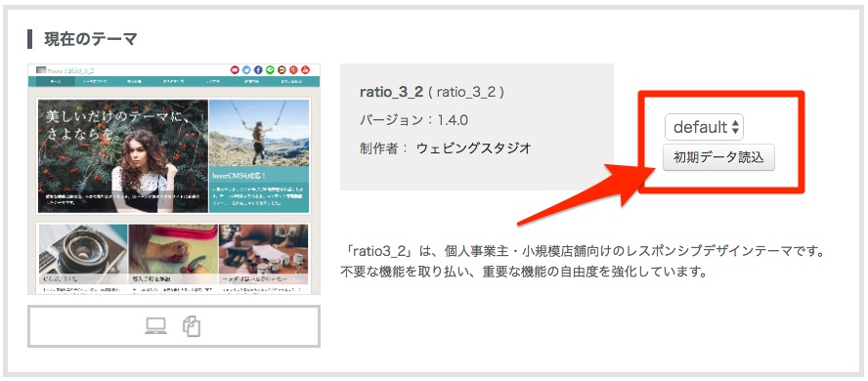Click description line starting with 「ratio3_2」は
The height and width of the screenshot is (381, 868).
click(x=584, y=252)
